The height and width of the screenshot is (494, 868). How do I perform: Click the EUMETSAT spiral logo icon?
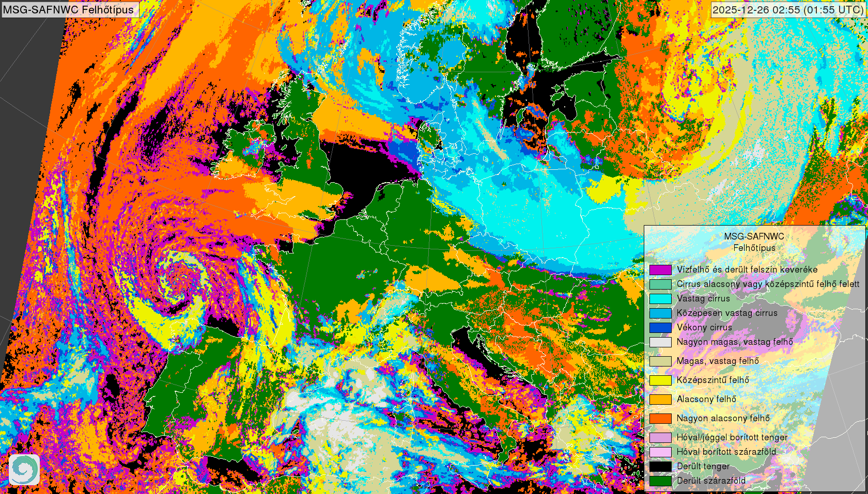point(24,469)
